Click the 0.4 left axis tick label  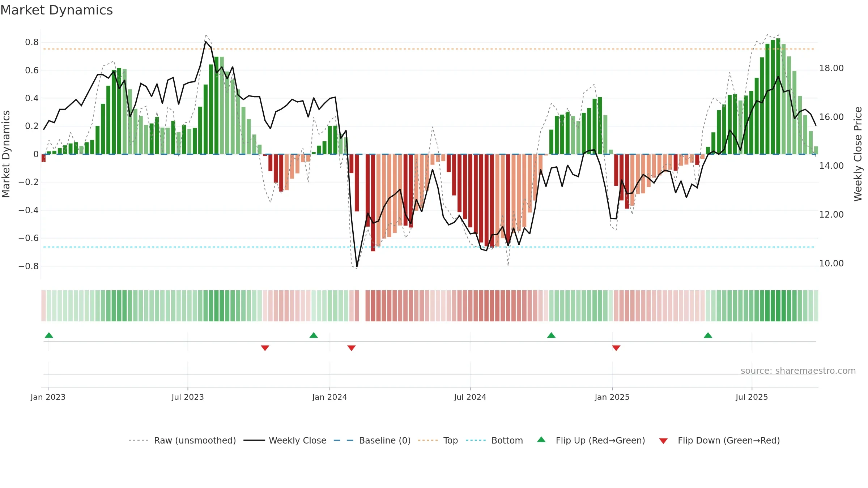32,98
